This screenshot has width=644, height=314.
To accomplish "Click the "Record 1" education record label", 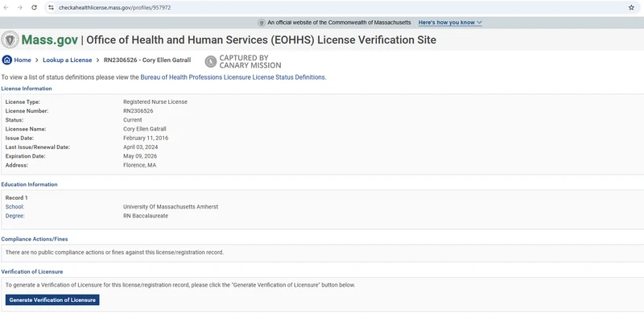I will click(17, 198).
